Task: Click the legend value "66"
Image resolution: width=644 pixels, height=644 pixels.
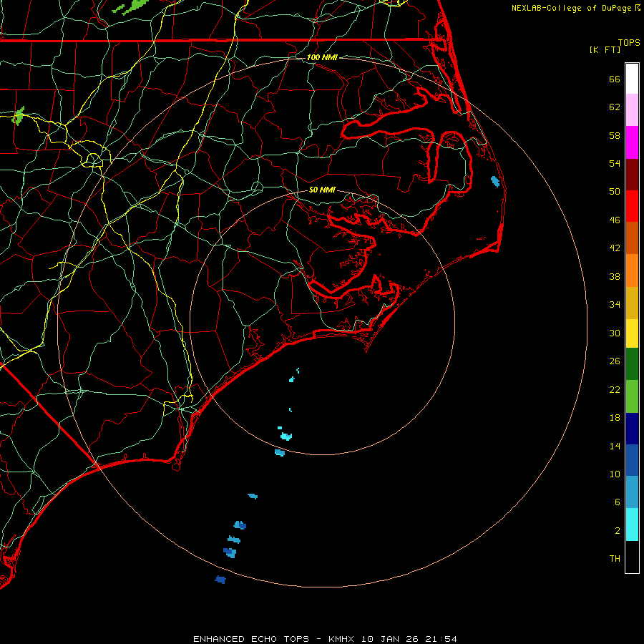Action: (x=615, y=79)
